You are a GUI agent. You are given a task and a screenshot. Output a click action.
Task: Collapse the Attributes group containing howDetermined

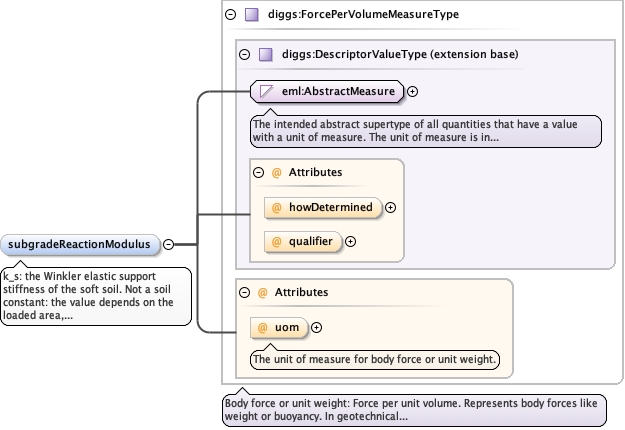coord(258,172)
